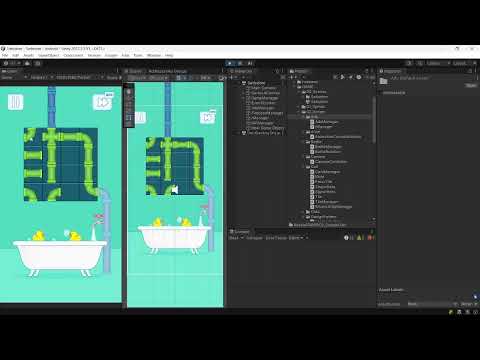Click the Inspector panel lock icon
Image resolution: width=480 pixels, height=360 pixels.
[x=470, y=71]
